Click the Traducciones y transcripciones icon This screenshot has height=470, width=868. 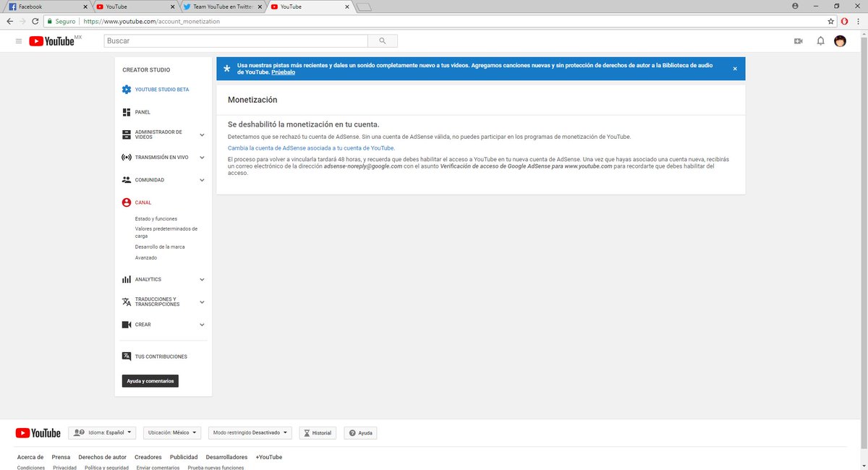pyautogui.click(x=127, y=302)
